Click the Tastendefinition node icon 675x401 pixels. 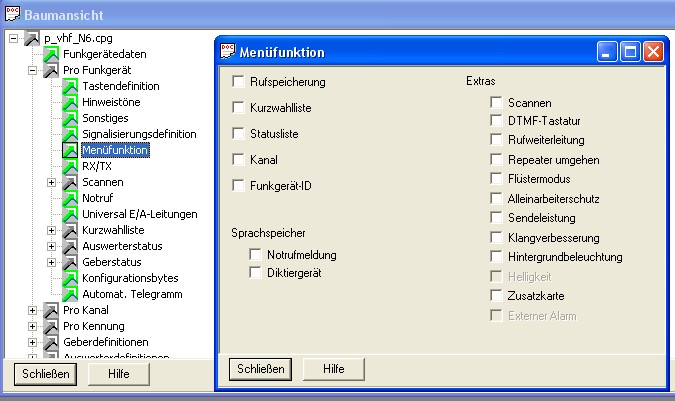pos(70,86)
